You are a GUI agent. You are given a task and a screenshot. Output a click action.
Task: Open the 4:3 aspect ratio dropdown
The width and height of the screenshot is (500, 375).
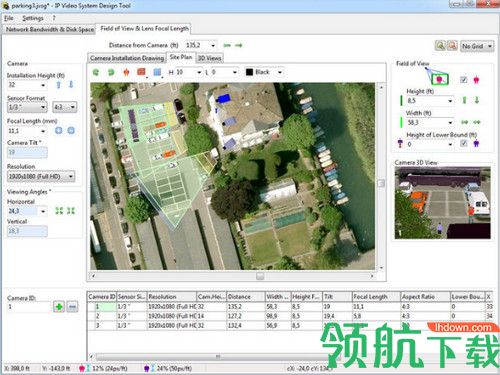coord(65,107)
